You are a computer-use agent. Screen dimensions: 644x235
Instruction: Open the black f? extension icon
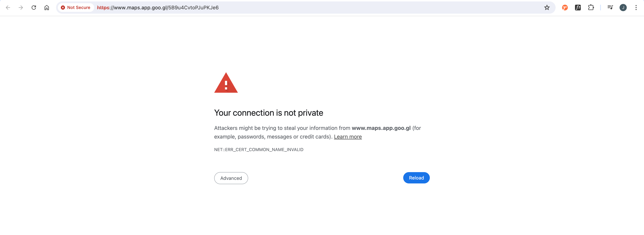click(x=578, y=8)
